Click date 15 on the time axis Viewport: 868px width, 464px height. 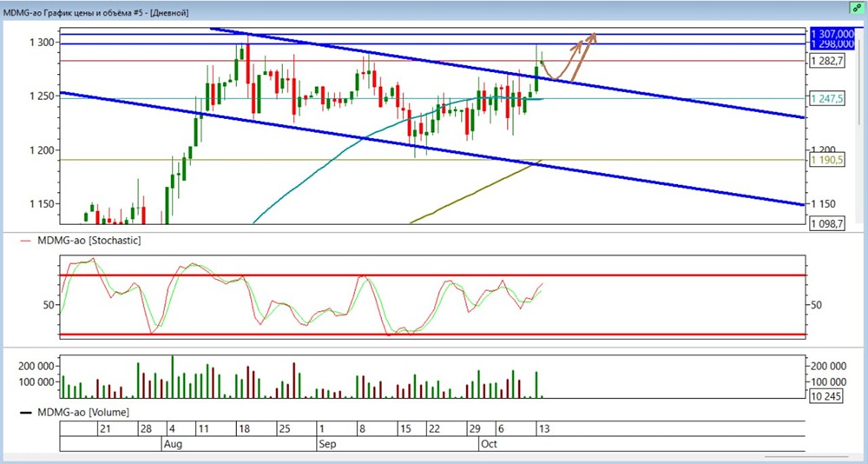pyautogui.click(x=405, y=429)
